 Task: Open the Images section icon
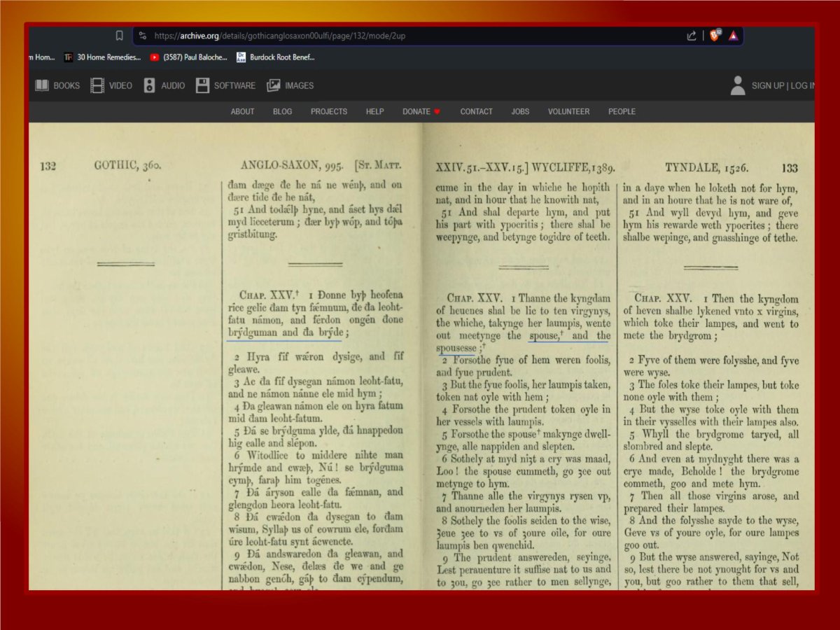coord(290,85)
